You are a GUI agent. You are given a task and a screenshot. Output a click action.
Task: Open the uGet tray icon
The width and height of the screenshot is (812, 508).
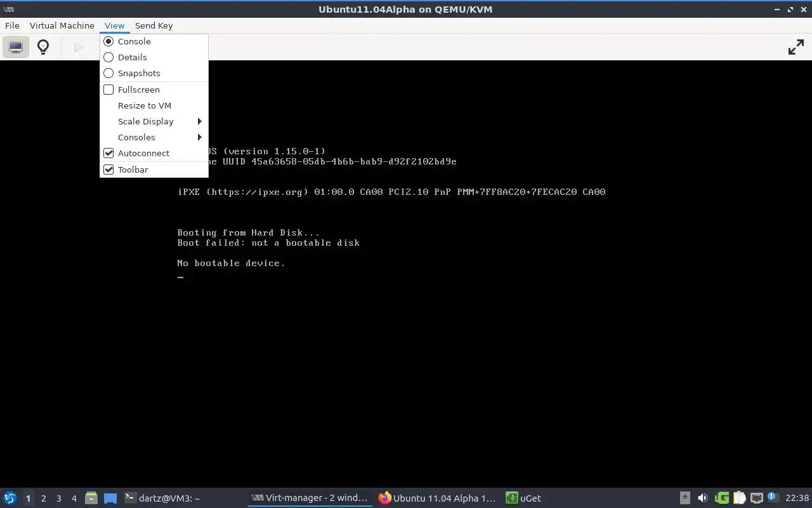click(721, 498)
